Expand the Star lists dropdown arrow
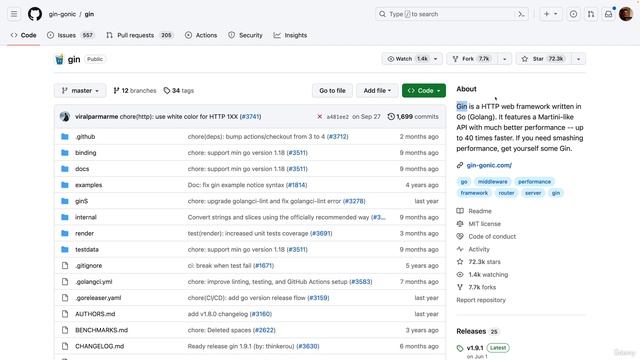This screenshot has height=360, width=640. click(x=578, y=59)
